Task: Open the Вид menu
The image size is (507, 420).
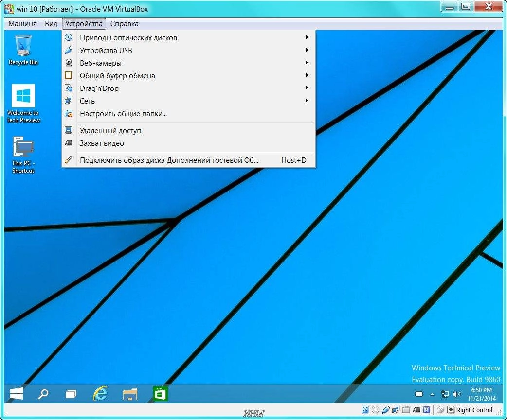Action: tap(51, 24)
